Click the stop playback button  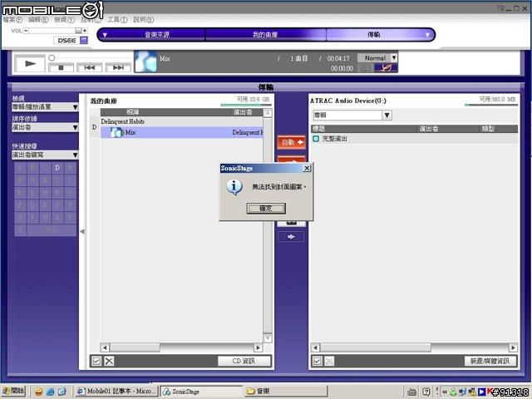click(x=61, y=67)
